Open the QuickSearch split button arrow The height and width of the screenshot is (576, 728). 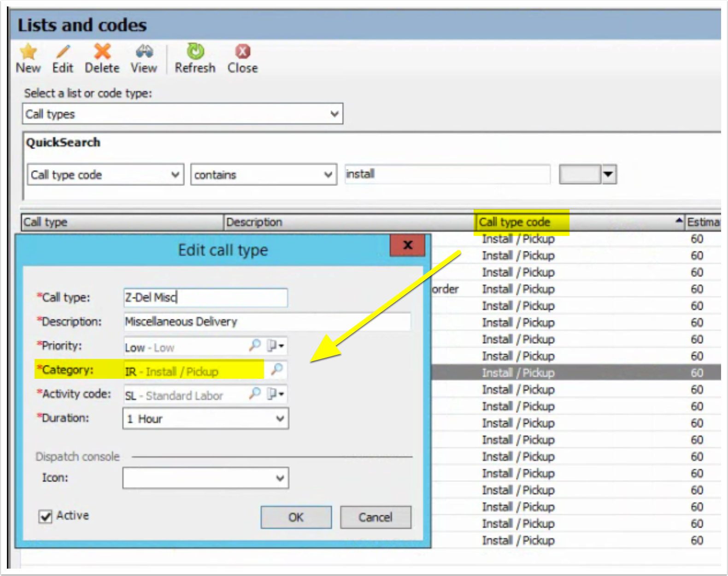(609, 174)
